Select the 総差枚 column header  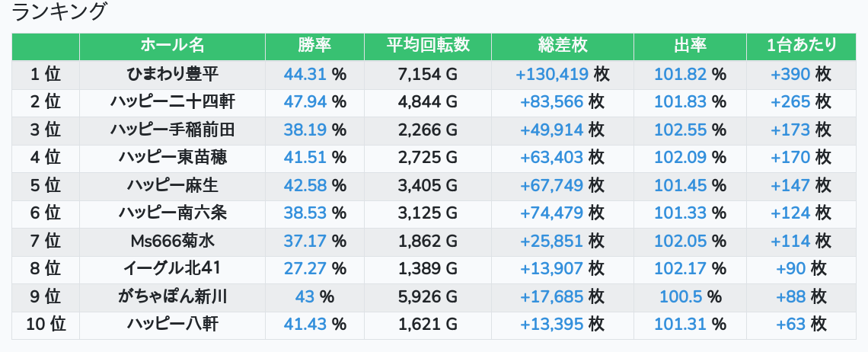[x=562, y=46]
